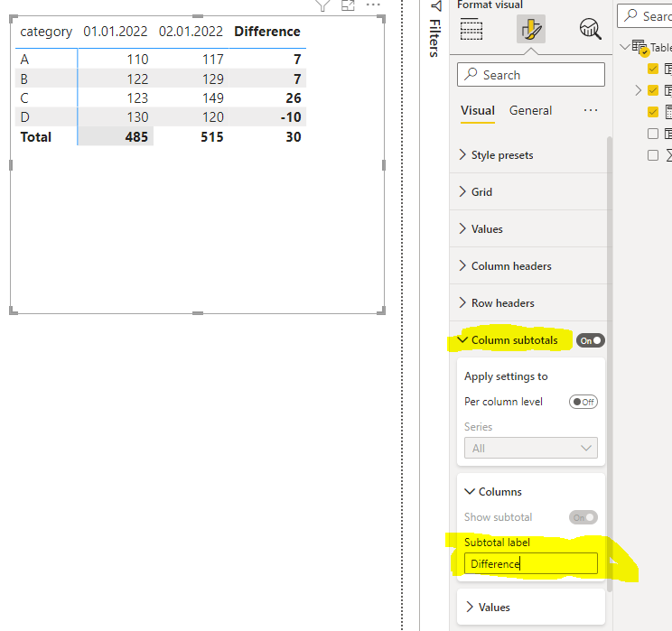Click the Format pane Search box
The width and height of the screenshot is (672, 631).
pyautogui.click(x=531, y=75)
